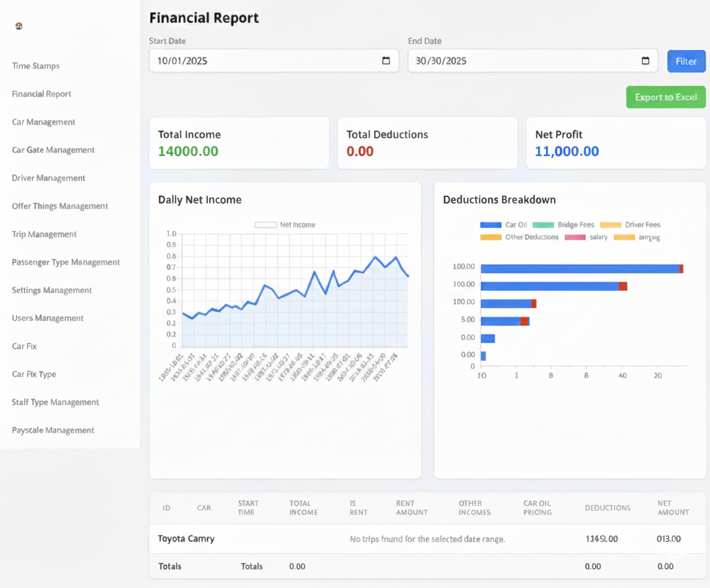Screen dimensions: 710x588
Task: Toggle Bridge Fees legend item
Action: tap(563, 225)
